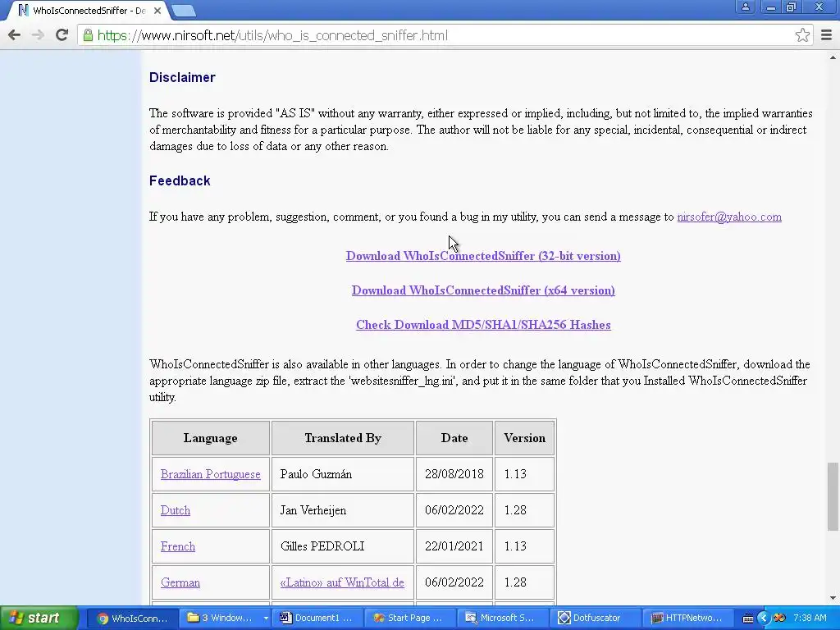Go back to the previous page
Image resolution: width=840 pixels, height=630 pixels.
[15, 35]
